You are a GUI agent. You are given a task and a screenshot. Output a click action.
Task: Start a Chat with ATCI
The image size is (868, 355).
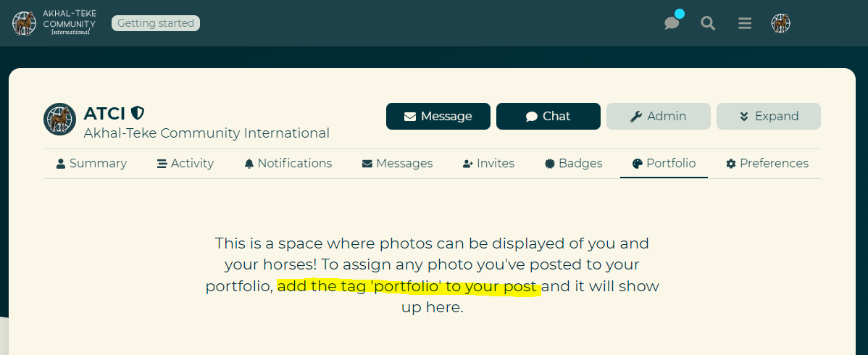[x=548, y=117]
